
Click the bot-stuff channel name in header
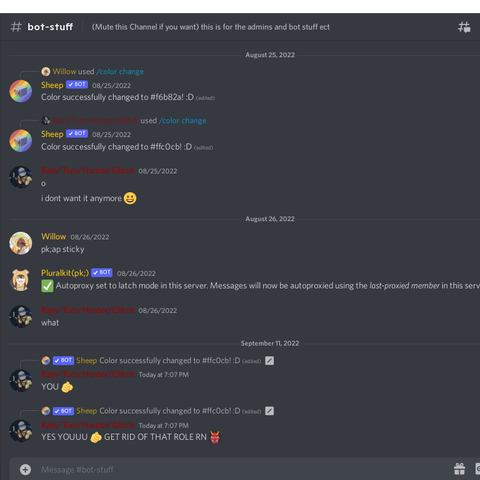[50, 27]
